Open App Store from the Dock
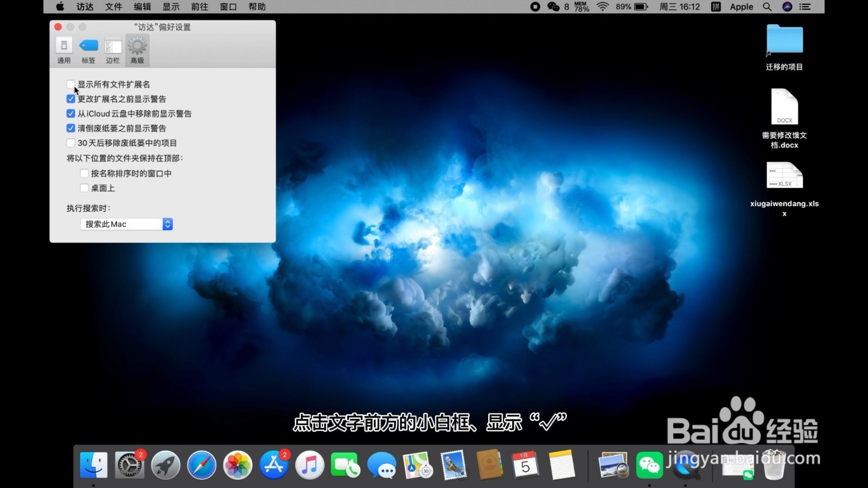The width and height of the screenshot is (868, 488). coord(274,465)
